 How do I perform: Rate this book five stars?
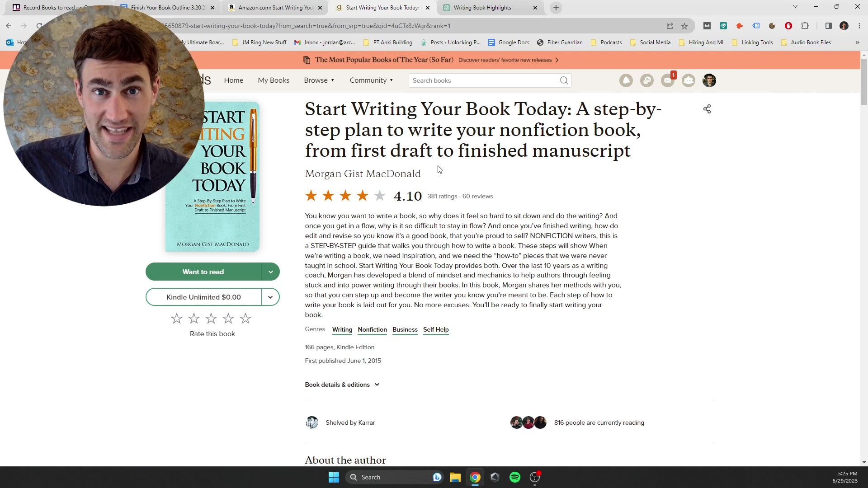click(x=245, y=319)
